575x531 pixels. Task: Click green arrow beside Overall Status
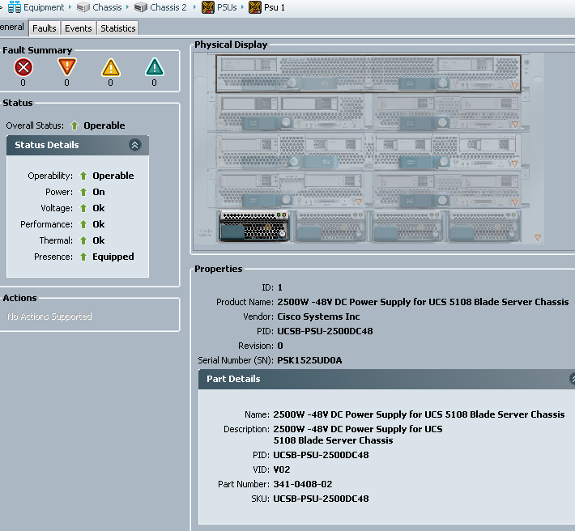(74, 126)
